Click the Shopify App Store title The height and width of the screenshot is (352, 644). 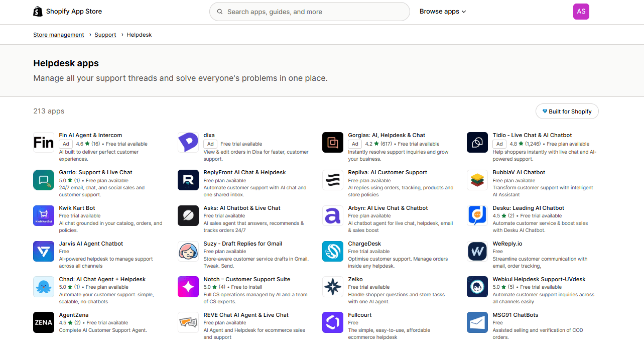click(74, 11)
